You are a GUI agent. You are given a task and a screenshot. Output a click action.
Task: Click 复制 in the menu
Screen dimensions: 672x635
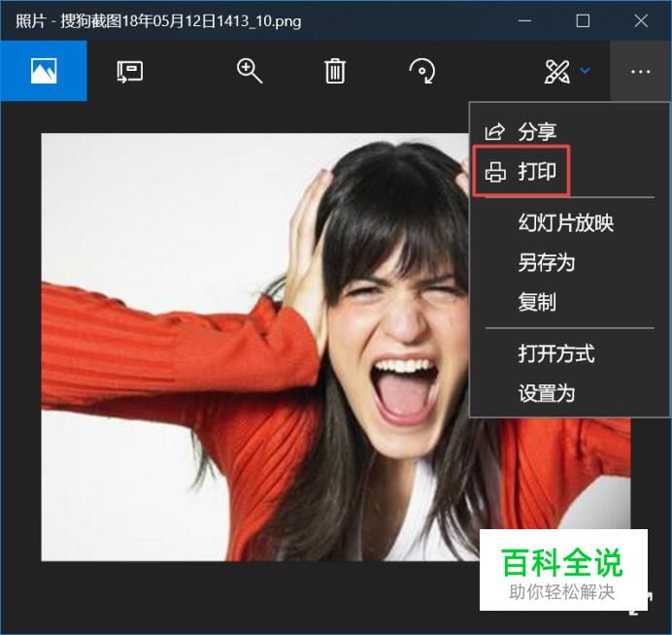tap(537, 302)
